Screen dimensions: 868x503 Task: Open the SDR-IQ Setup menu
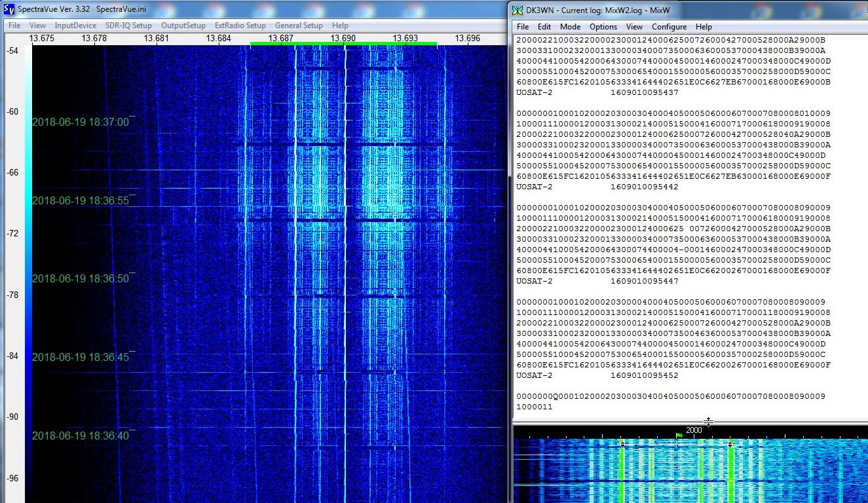[128, 26]
